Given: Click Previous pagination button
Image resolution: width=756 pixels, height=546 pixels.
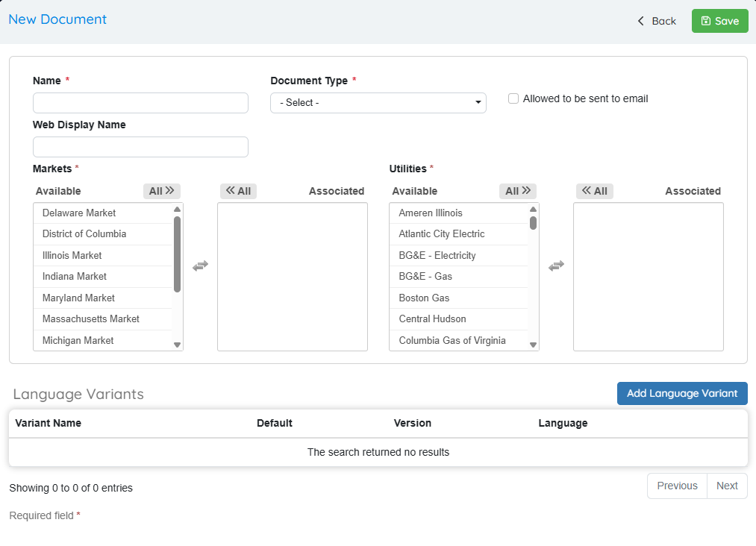Looking at the screenshot, I should [x=677, y=486].
